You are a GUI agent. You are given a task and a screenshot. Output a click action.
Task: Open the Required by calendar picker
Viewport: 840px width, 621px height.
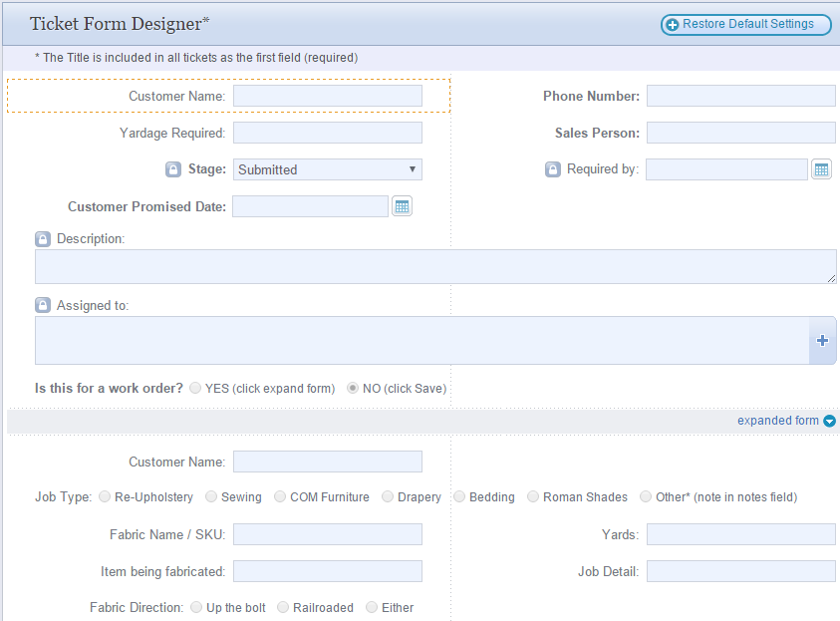821,168
